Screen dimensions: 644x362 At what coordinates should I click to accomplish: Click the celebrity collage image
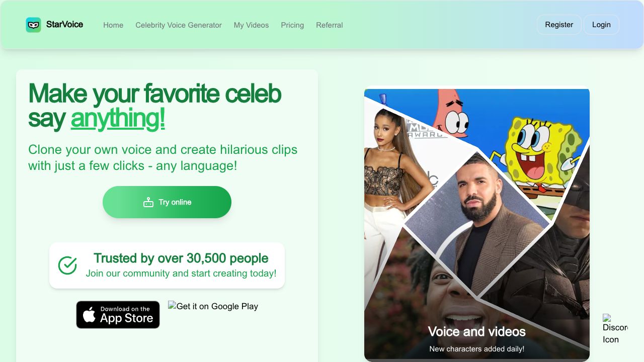click(477, 225)
